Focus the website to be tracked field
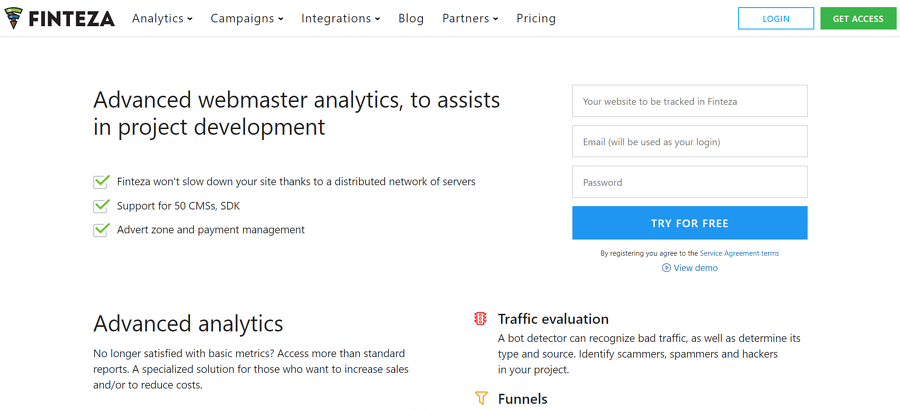 click(x=690, y=101)
